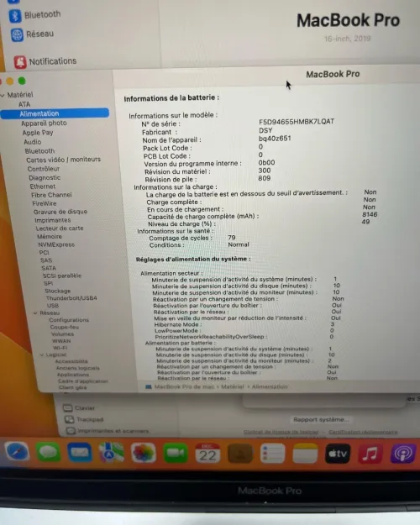Viewport: 420px width, 525px height.
Task: Select Gravure de disque item
Action: pos(60,212)
